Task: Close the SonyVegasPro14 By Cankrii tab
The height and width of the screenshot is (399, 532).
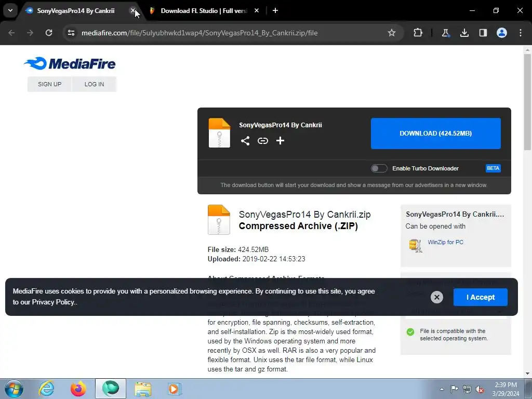Action: [x=133, y=10]
